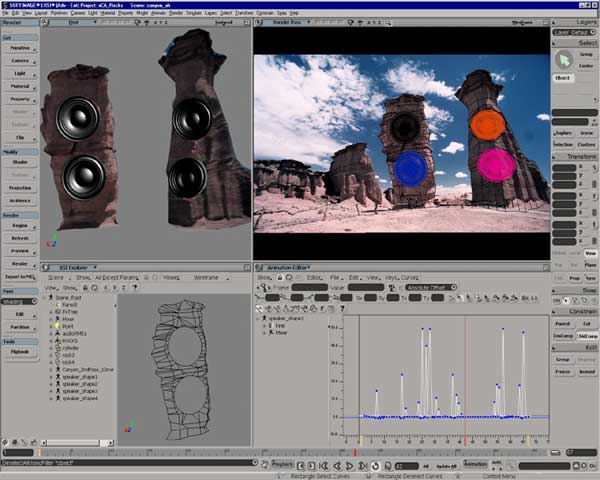
Task: Click the Flipbook button
Action: click(x=20, y=352)
